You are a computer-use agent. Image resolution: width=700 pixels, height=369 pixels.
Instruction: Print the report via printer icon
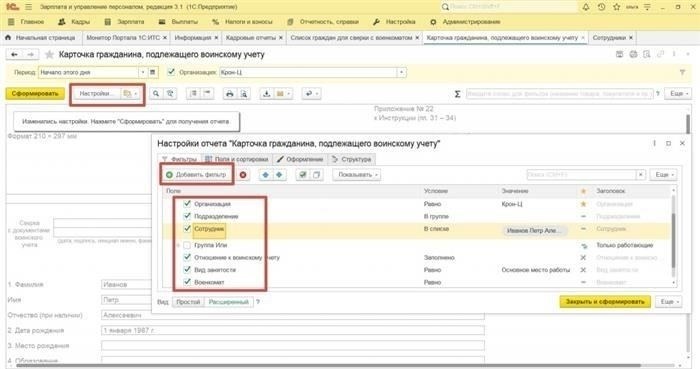(229, 94)
